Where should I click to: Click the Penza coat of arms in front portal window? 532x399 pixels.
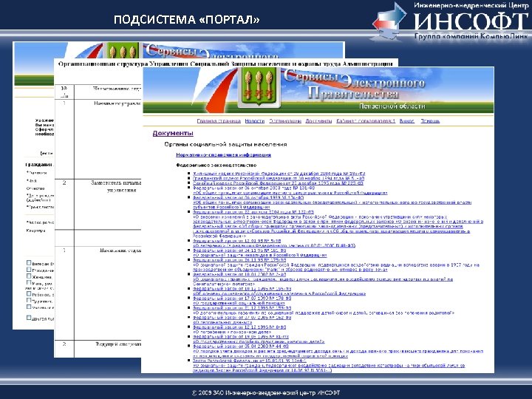[259, 87]
